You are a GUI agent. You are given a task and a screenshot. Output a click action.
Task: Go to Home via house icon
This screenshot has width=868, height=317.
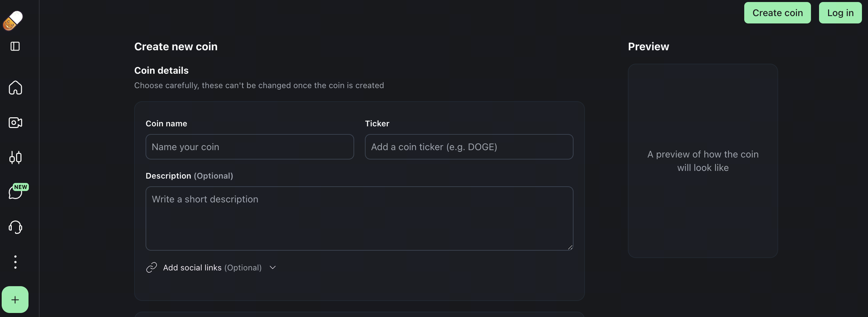pos(15,87)
